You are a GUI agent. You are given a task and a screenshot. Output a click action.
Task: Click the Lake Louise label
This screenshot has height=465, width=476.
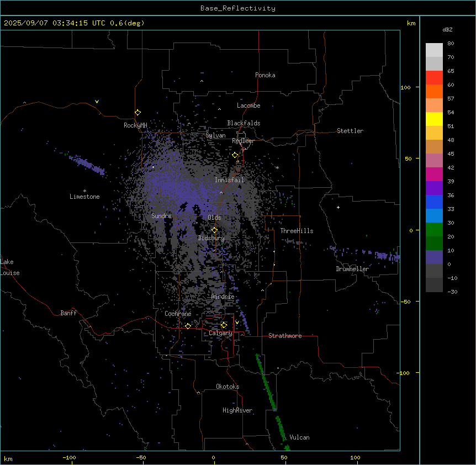click(x=10, y=267)
